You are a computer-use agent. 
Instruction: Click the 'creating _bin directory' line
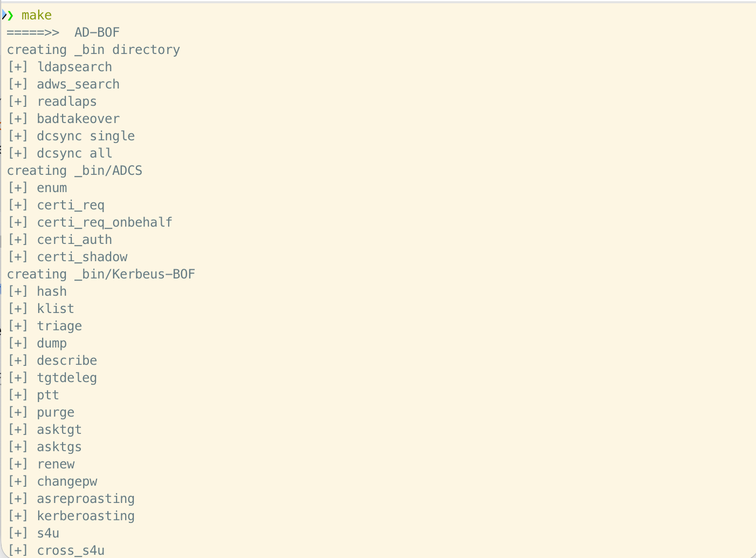pyautogui.click(x=93, y=50)
